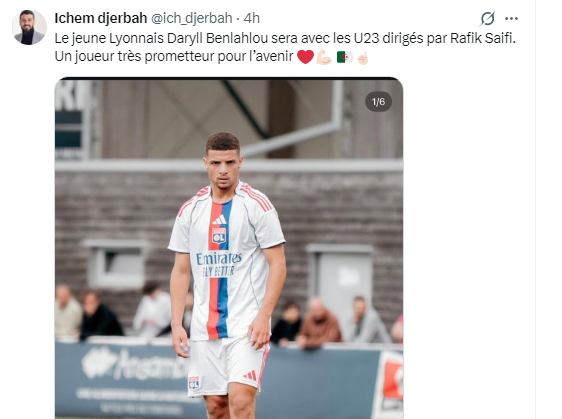
Task: Click the red heart emoji in tweet
Action: [305, 57]
